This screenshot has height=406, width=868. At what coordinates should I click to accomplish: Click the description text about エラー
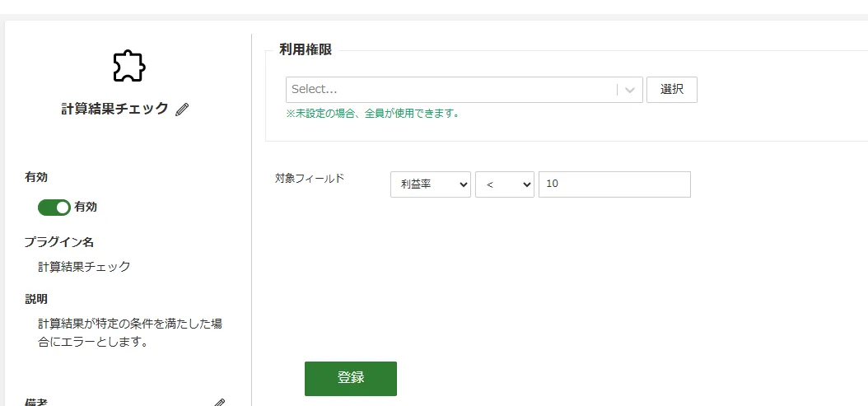click(130, 333)
